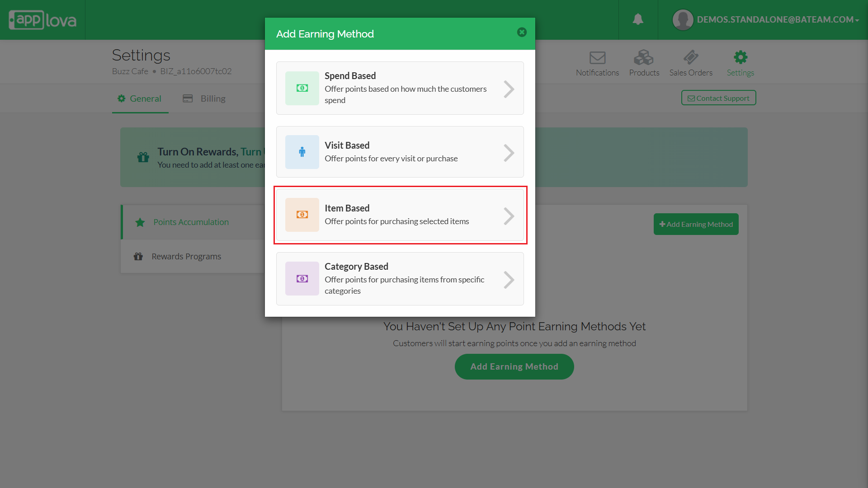Click the user avatar picture

pyautogui.click(x=683, y=20)
